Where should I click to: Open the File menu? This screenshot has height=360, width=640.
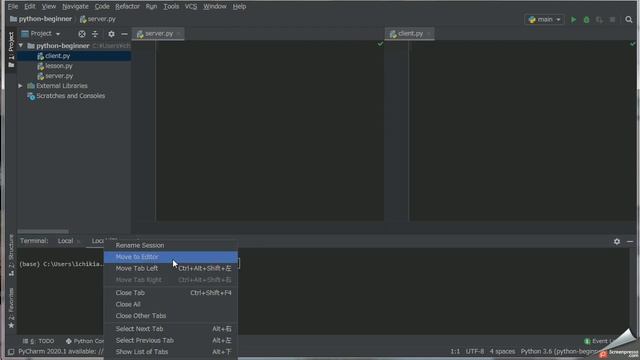(x=13, y=7)
